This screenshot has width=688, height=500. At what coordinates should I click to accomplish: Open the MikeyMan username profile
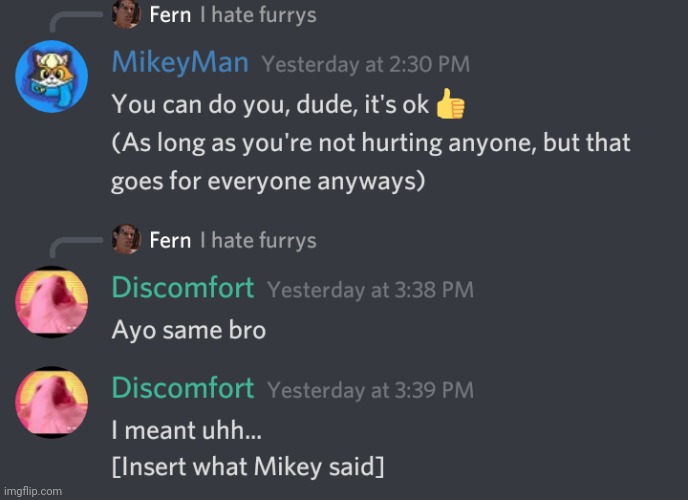click(x=180, y=62)
